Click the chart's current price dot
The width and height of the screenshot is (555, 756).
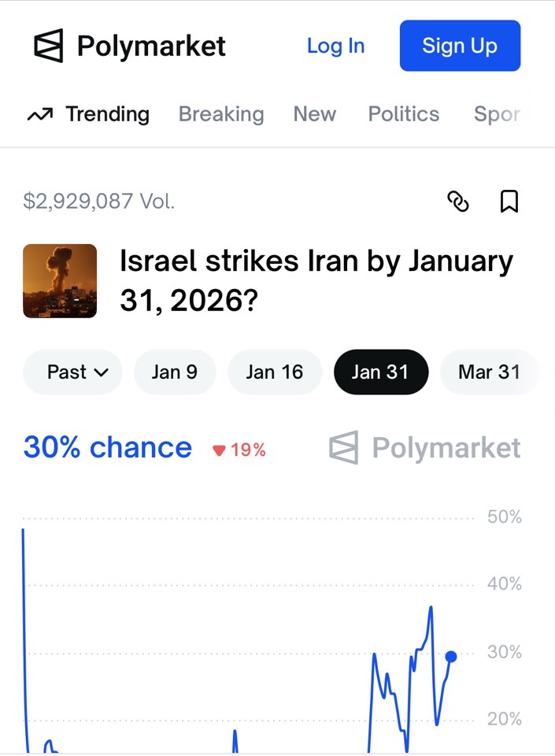(x=451, y=656)
